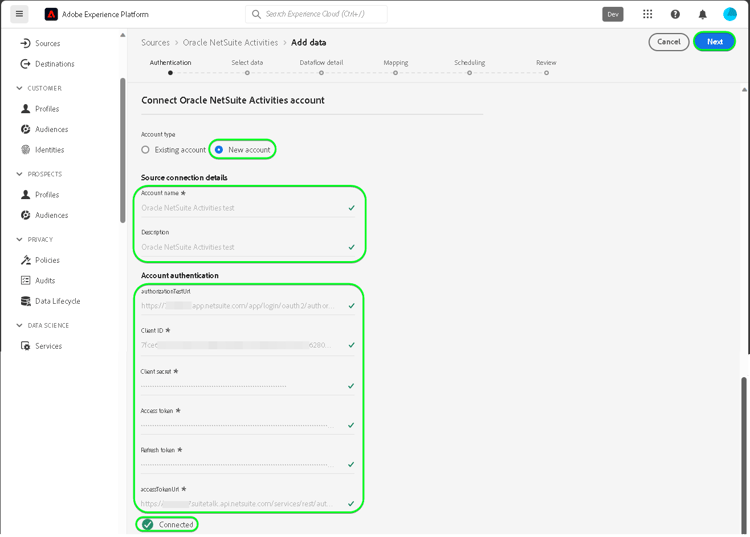Open Audits in the sidebar
The height and width of the screenshot is (537, 750).
[x=45, y=280]
